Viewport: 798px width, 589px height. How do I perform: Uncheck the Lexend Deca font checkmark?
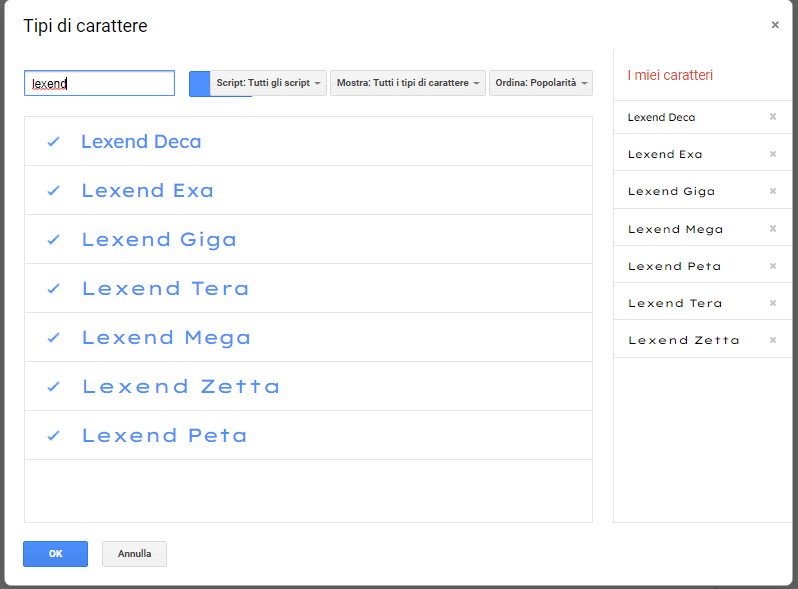coord(54,142)
